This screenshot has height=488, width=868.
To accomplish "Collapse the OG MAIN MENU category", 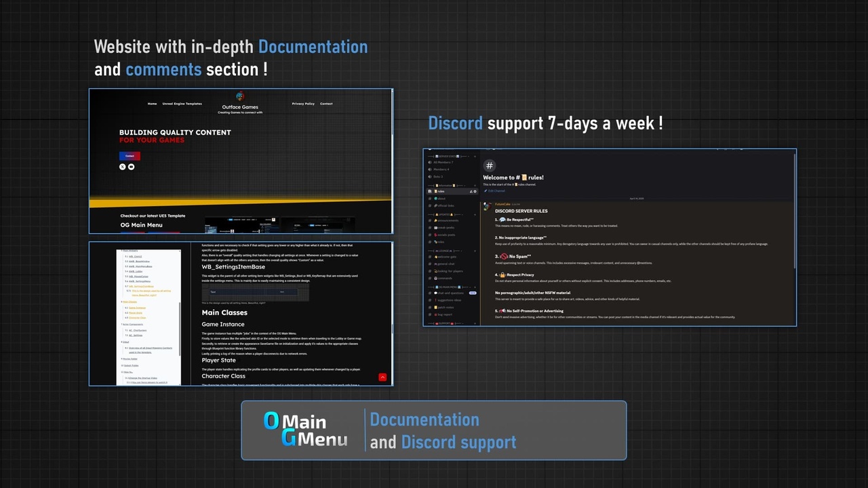I will (448, 287).
